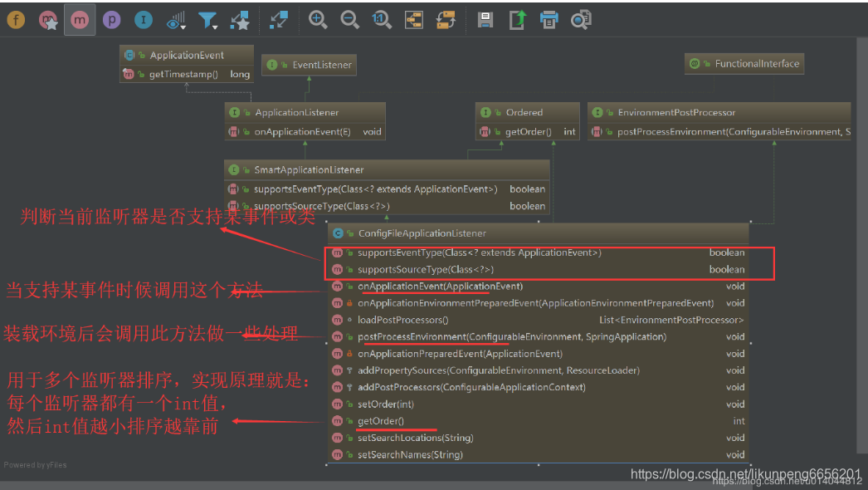Click the Fit Content icon
This screenshot has width=868, height=490.
[x=414, y=20]
